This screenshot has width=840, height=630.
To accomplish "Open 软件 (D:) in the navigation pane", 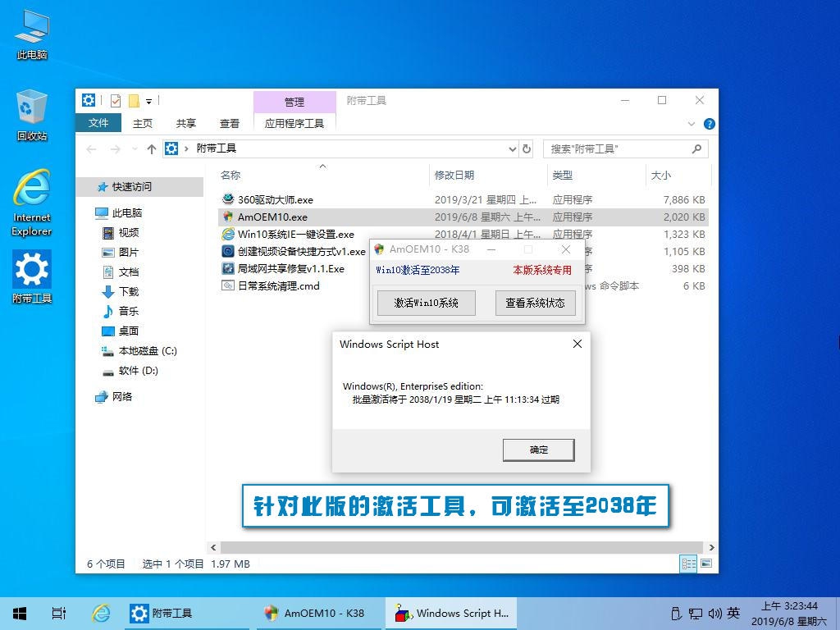I will [138, 370].
